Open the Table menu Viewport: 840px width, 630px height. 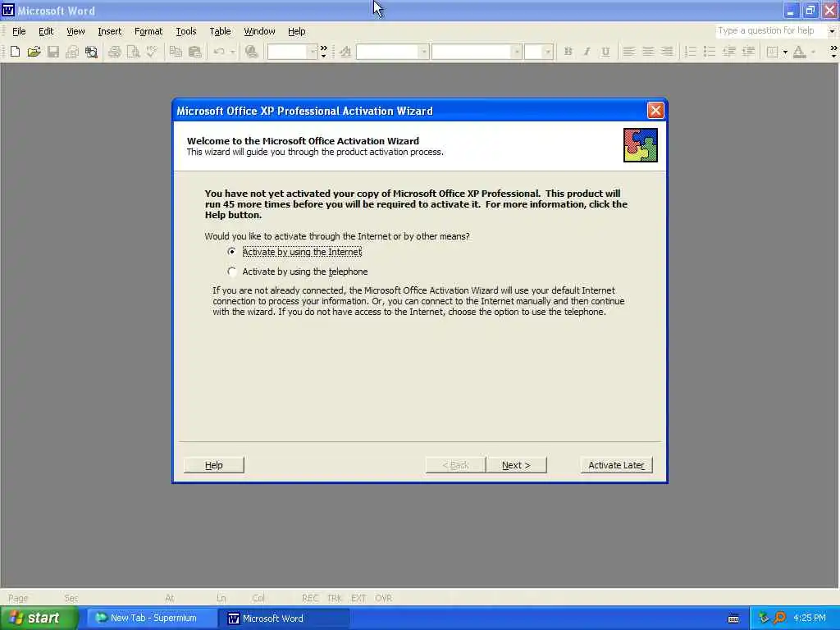click(x=220, y=31)
